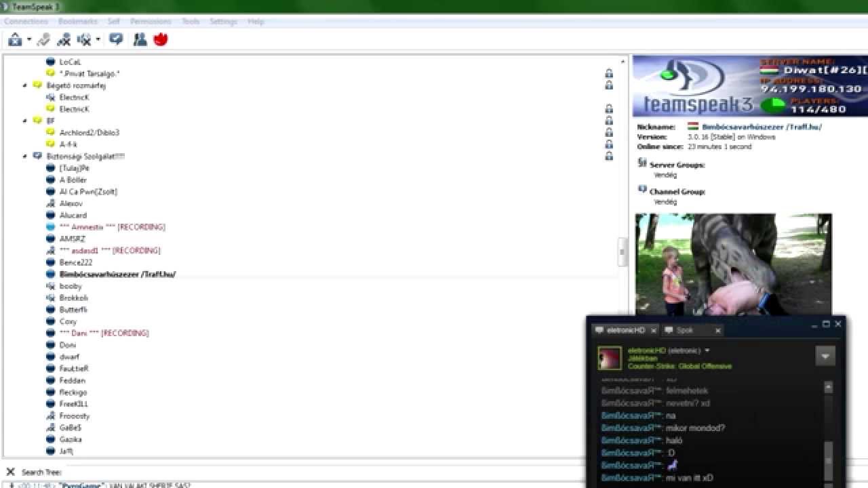
Task: Close the Spok chat tab
Action: click(x=717, y=331)
